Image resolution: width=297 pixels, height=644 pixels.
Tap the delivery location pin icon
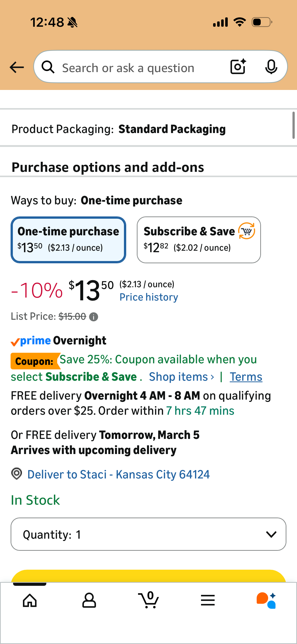point(17,474)
